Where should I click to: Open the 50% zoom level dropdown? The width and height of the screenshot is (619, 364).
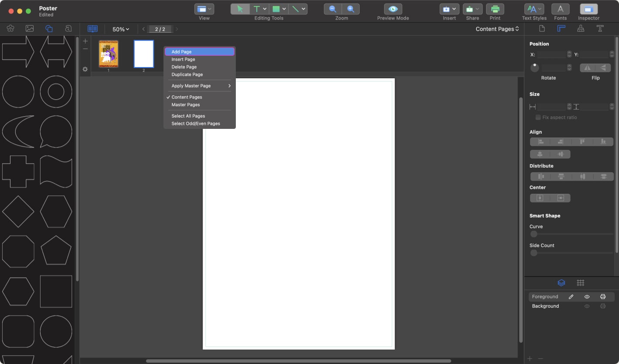120,29
